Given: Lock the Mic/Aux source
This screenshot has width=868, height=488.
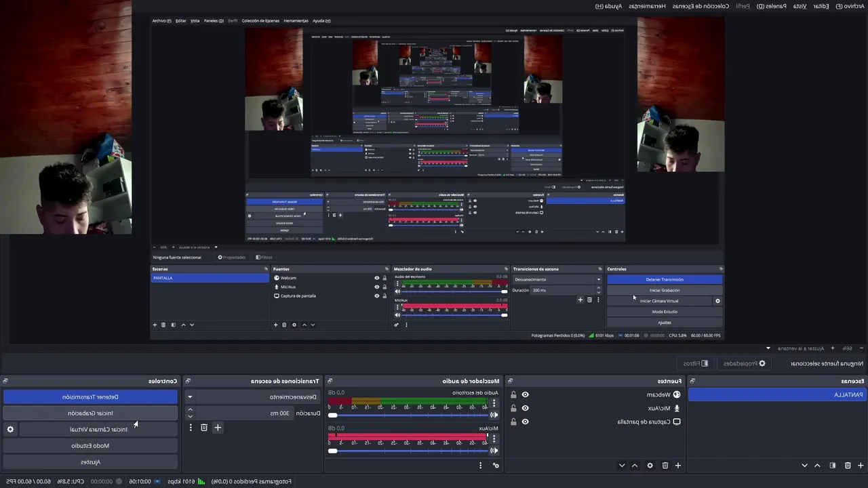Looking at the screenshot, I should pos(513,408).
